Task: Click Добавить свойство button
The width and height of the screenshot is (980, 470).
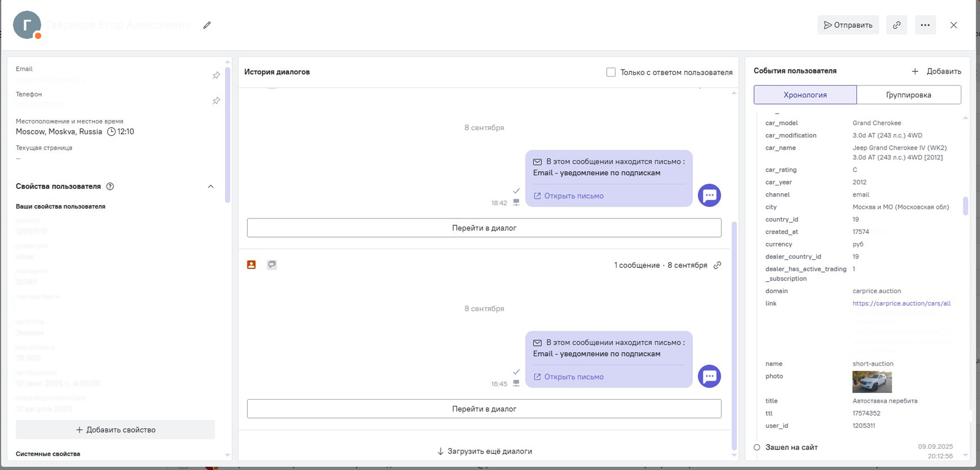Action: (x=115, y=430)
